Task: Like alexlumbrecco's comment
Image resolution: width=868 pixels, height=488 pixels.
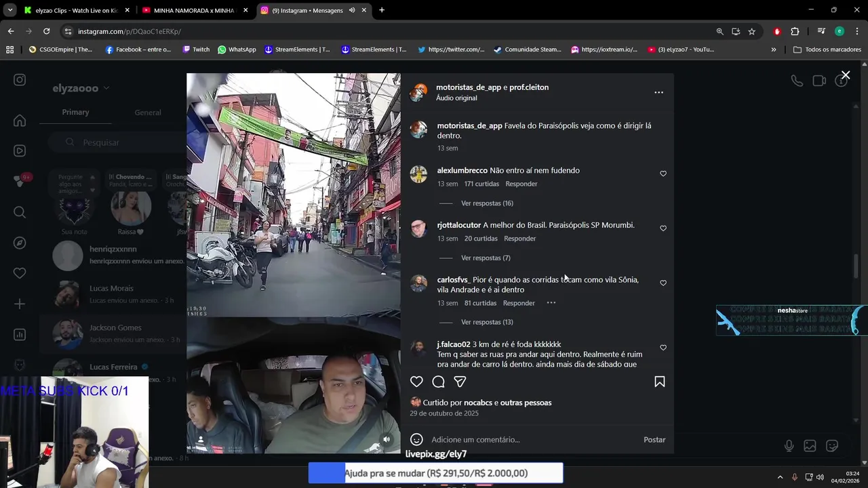Action: coord(663,174)
